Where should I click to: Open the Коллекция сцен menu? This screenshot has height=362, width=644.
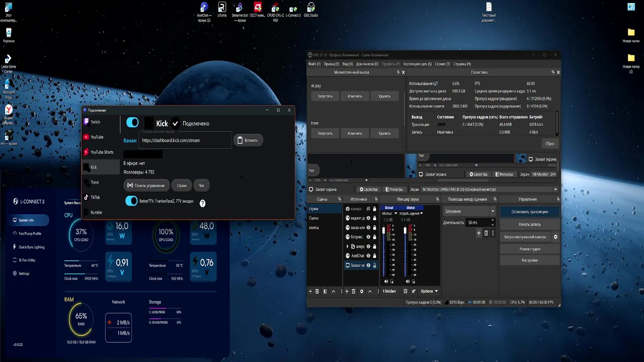click(x=418, y=64)
